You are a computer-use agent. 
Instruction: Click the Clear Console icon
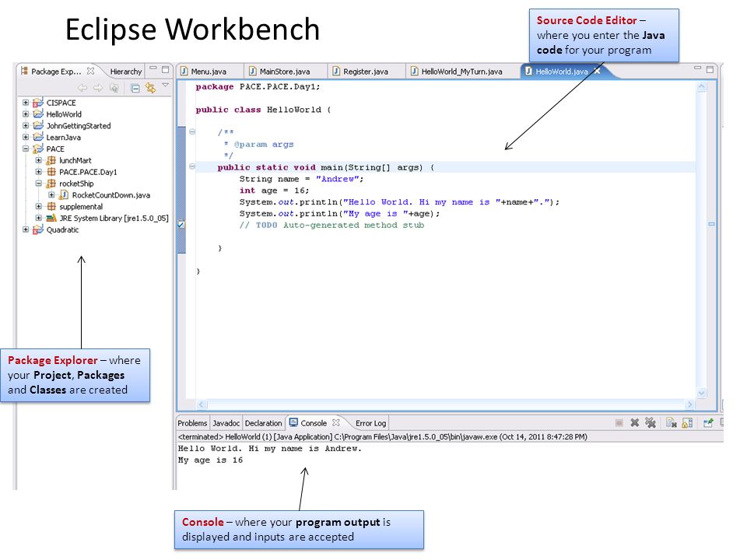[x=672, y=422]
